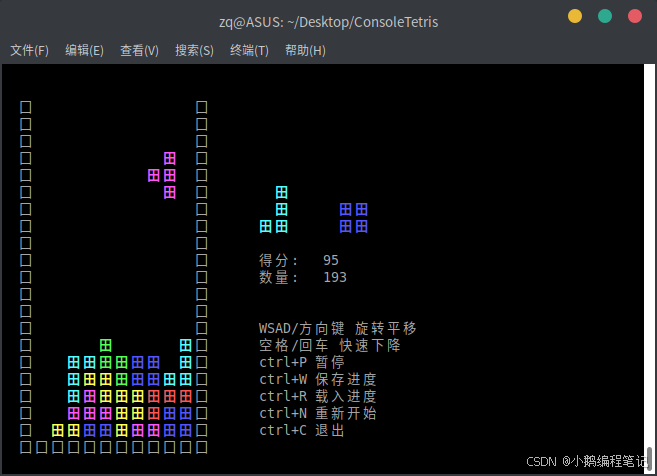Click the ctrl+P 暂停 line
The height and width of the screenshot is (476, 657).
[302, 362]
